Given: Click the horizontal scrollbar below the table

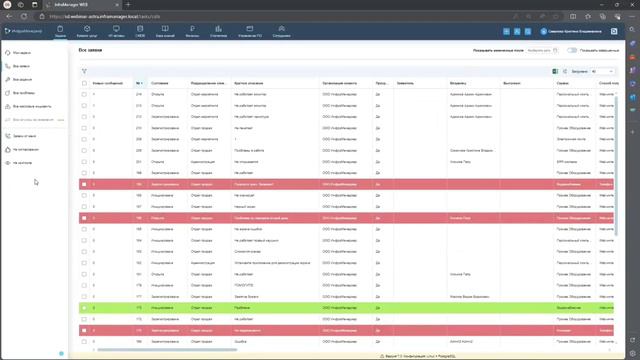Looking at the screenshot, I should (167, 349).
